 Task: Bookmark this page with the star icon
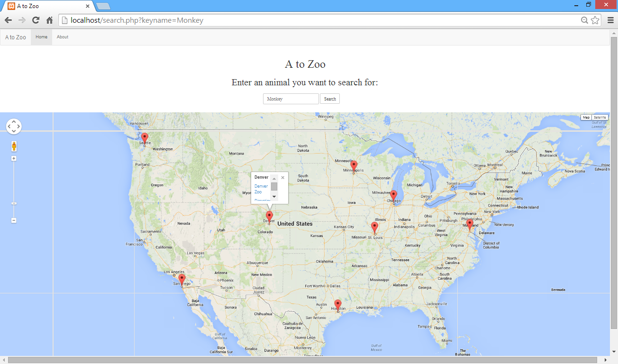click(x=595, y=20)
